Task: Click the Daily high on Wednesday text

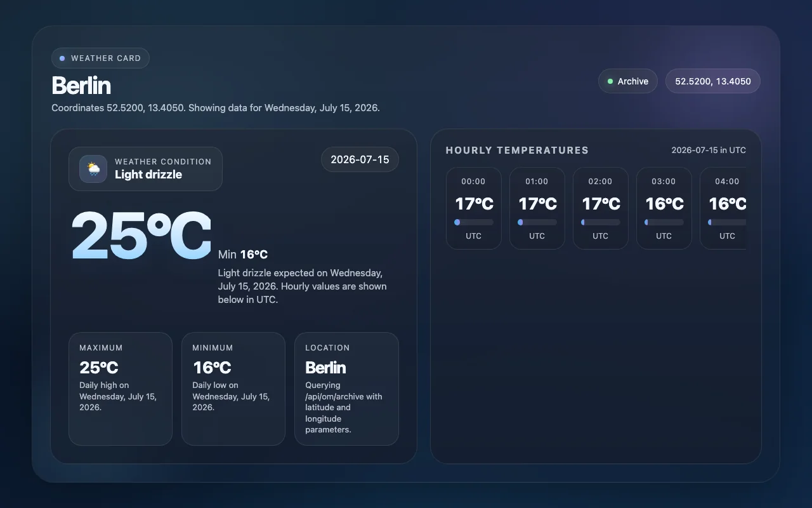Action: [x=118, y=396]
